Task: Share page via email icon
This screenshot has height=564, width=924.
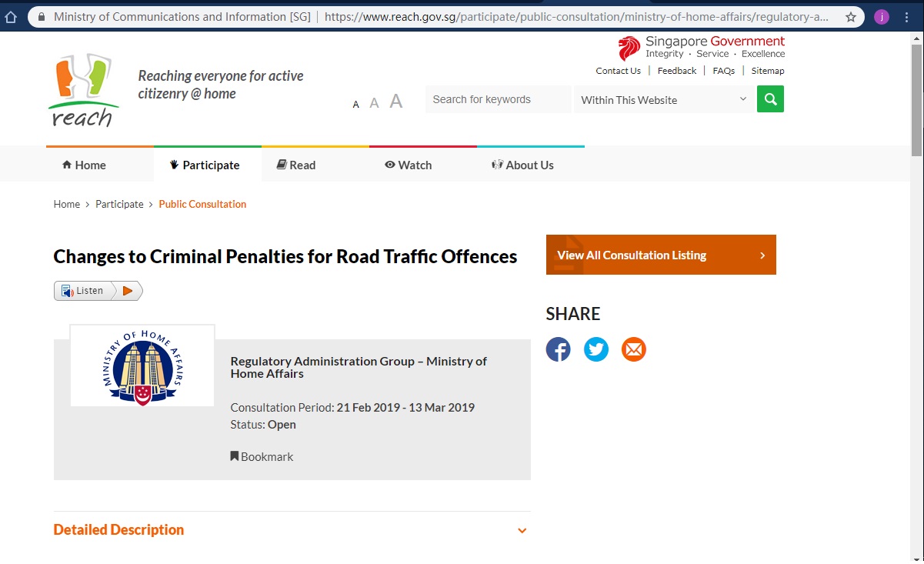Action: coord(634,349)
